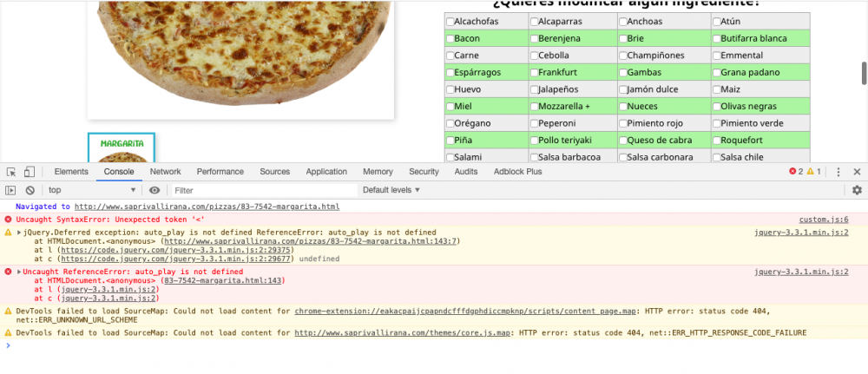This screenshot has height=374, width=868.
Task: Open the Default levels dropdown
Action: point(391,190)
